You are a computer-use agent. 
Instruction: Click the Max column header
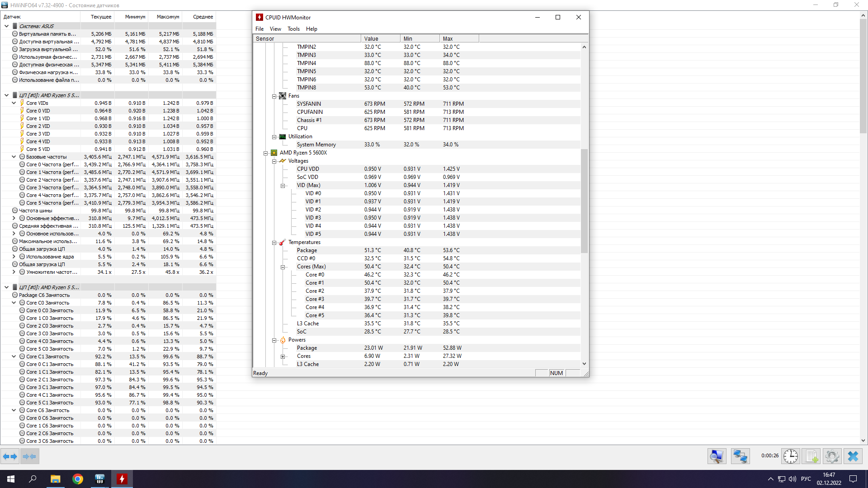coord(458,39)
